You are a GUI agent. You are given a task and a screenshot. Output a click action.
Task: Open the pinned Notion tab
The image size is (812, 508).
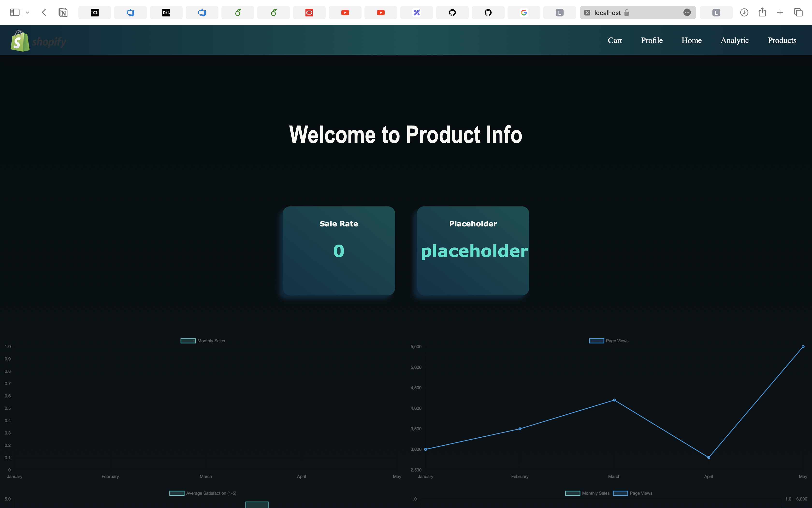tap(63, 12)
